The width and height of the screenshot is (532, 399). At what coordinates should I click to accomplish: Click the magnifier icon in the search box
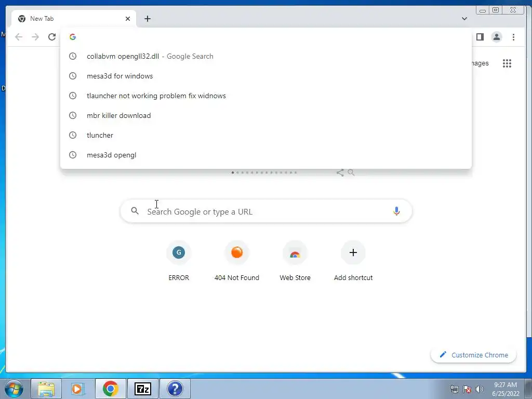135,211
